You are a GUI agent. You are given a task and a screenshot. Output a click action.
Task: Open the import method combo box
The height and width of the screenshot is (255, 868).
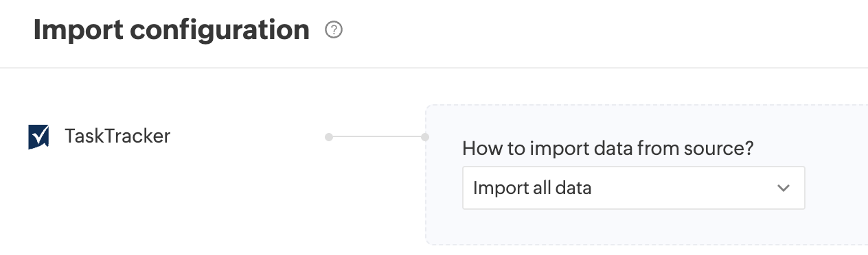point(633,188)
